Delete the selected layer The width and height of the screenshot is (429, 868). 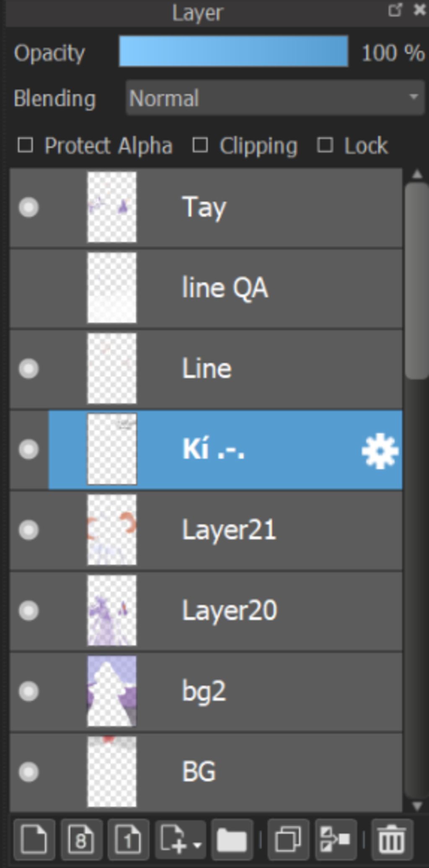tap(392, 839)
